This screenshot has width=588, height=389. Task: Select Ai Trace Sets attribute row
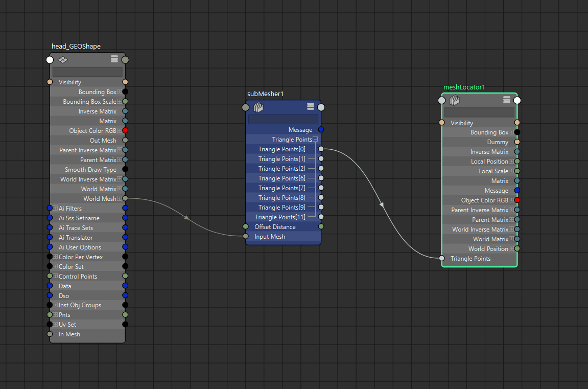(87, 227)
